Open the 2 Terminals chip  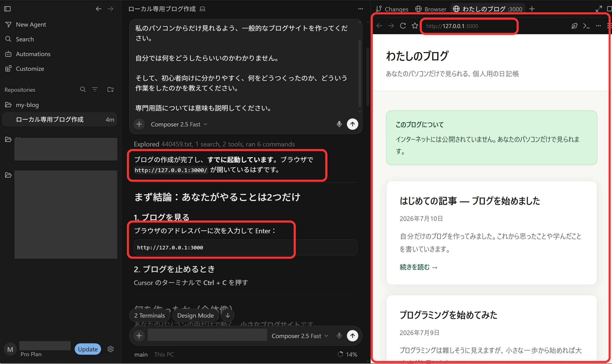pyautogui.click(x=149, y=315)
